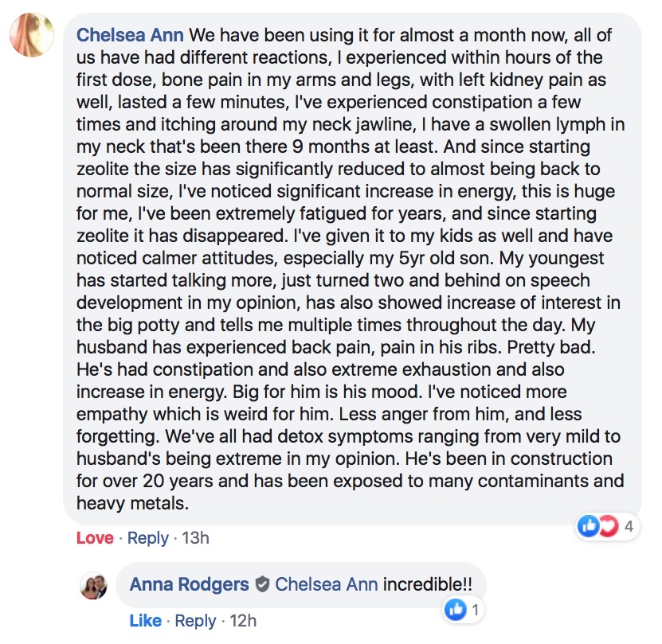
Task: Click the verified badge beside Anna Rodgers
Action: [x=262, y=585]
